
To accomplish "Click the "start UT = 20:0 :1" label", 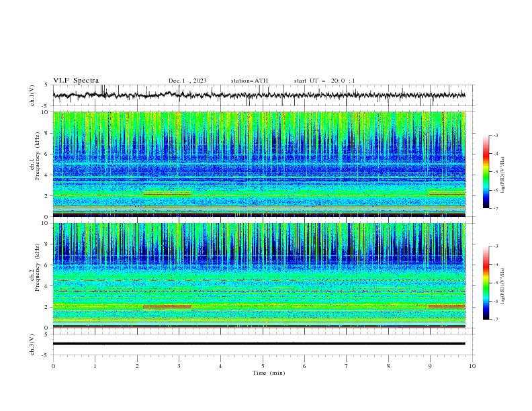I will pyautogui.click(x=324, y=81).
